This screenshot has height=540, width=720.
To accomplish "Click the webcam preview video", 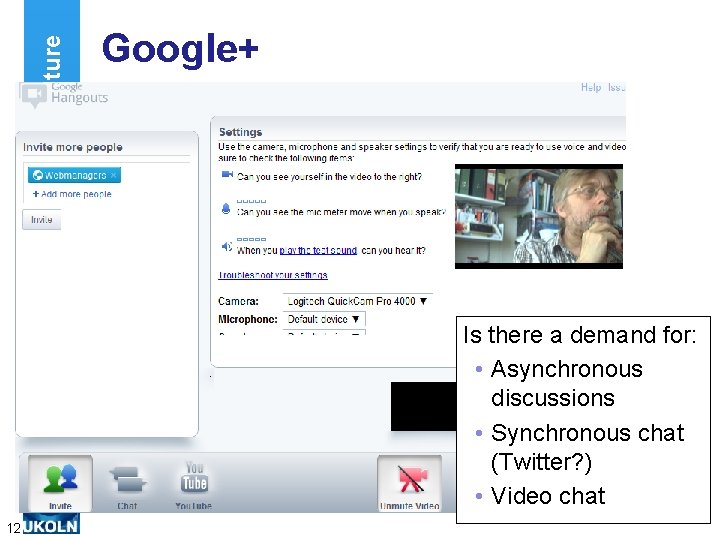I will coord(539,216).
